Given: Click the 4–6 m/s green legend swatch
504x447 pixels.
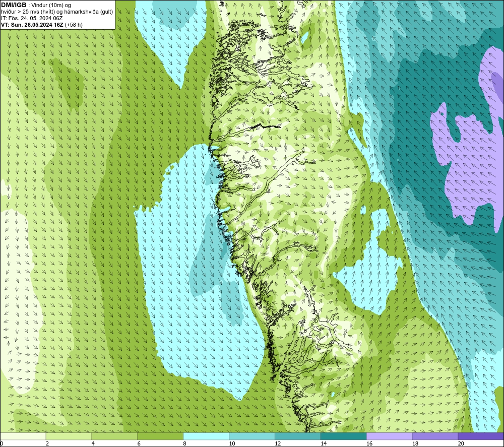Looking at the screenshot, I should (114, 436).
